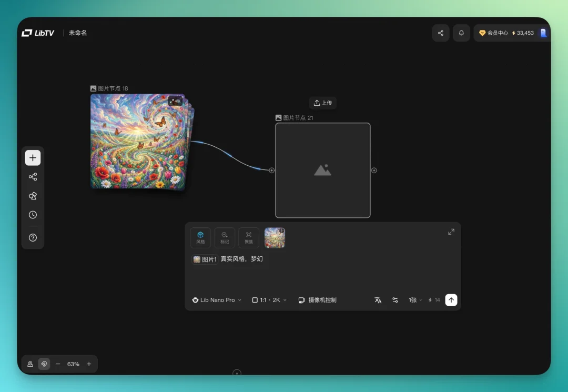Click the translate icon in the prompt bar
The height and width of the screenshot is (392, 568).
(378, 299)
